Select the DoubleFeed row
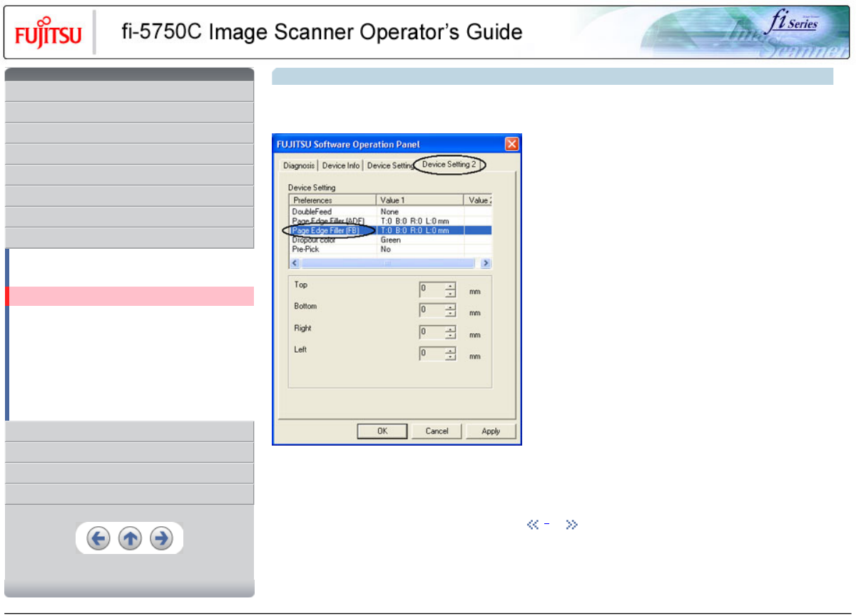This screenshot has width=856, height=616. (390, 212)
